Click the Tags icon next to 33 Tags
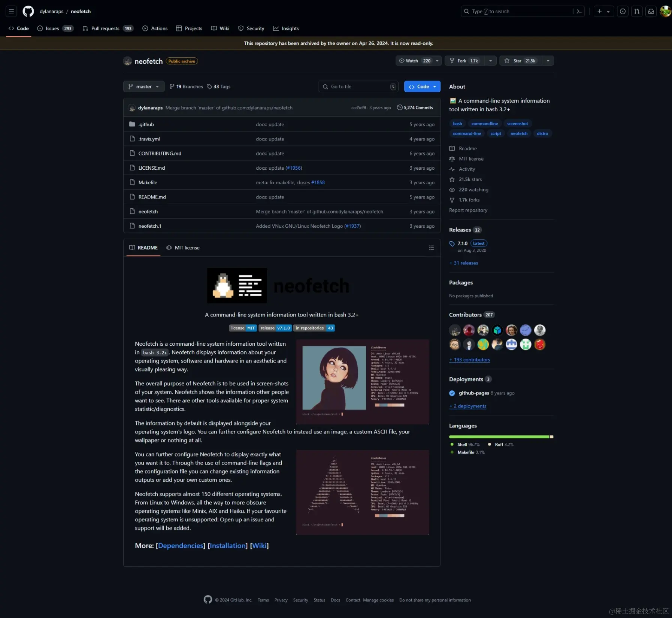Viewport: 672px width, 618px height. click(x=209, y=87)
